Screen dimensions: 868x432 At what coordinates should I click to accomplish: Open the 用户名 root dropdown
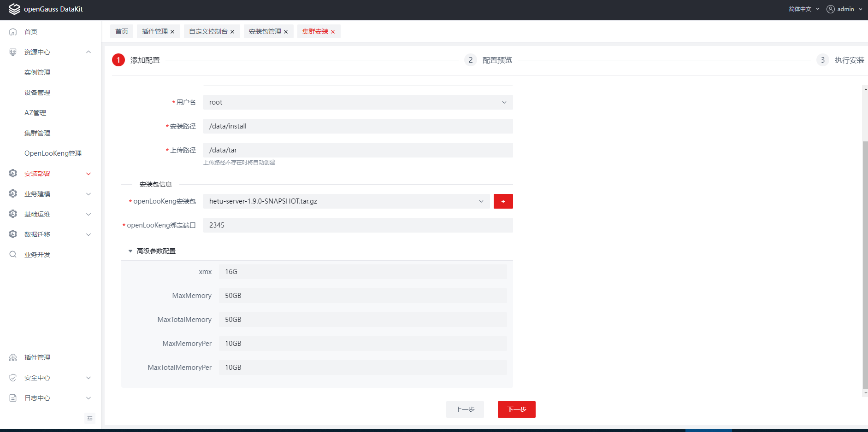pos(358,102)
